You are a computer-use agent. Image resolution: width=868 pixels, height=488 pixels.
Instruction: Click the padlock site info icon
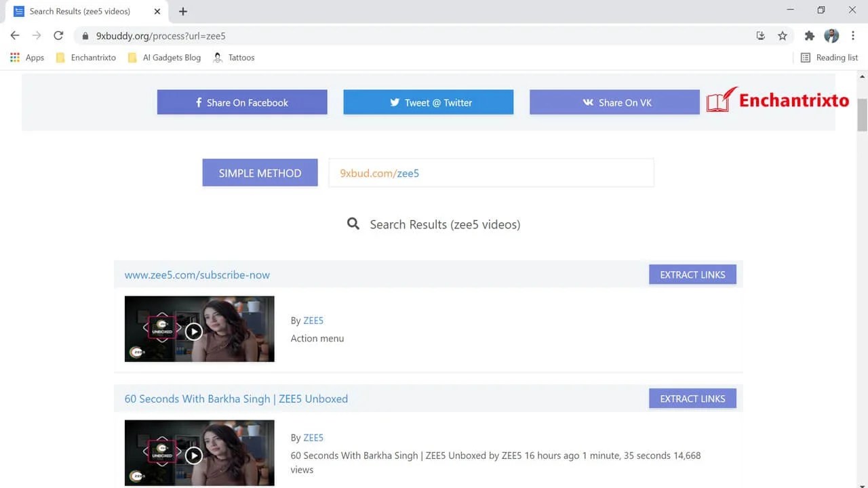[x=85, y=36]
